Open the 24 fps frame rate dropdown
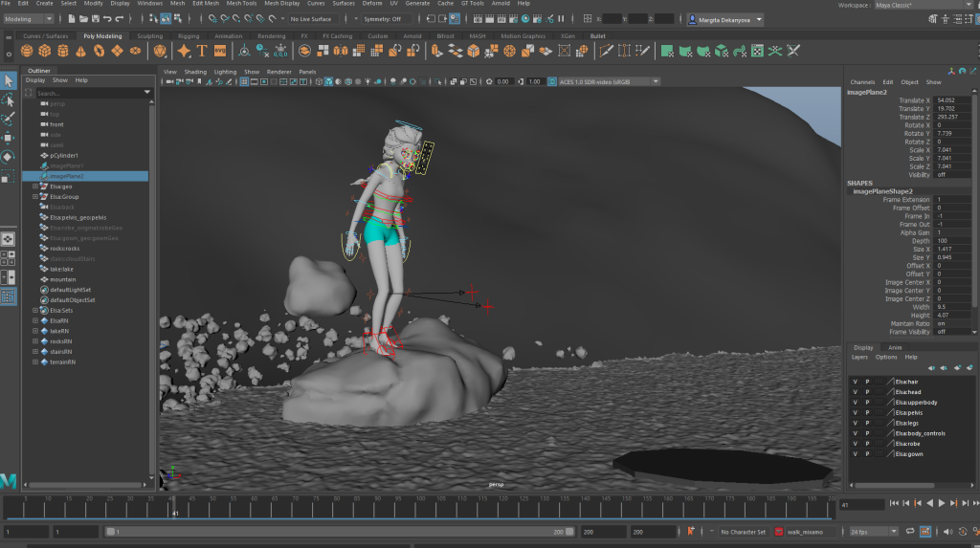 point(873,532)
